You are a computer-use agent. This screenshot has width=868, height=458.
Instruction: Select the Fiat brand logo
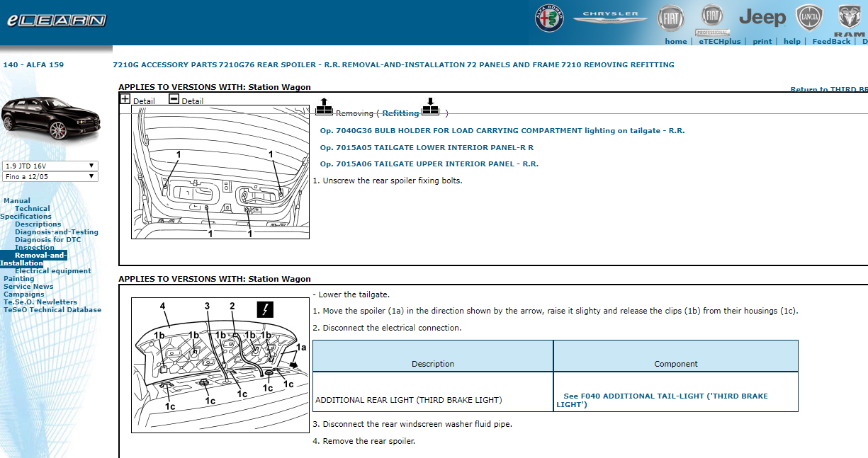tap(670, 18)
